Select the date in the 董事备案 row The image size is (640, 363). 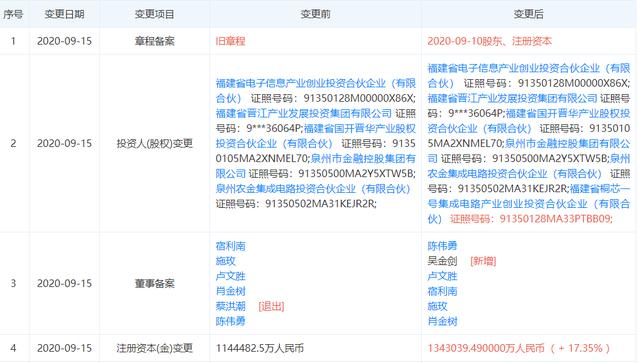(64, 283)
